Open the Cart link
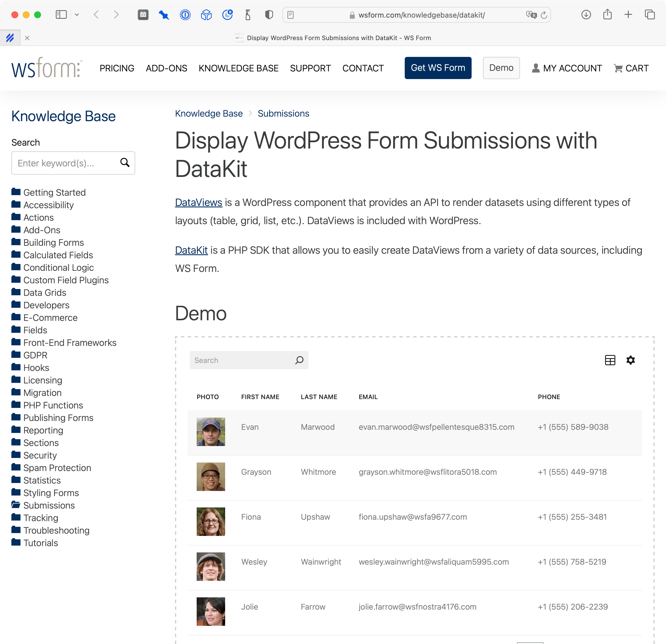 click(x=631, y=68)
